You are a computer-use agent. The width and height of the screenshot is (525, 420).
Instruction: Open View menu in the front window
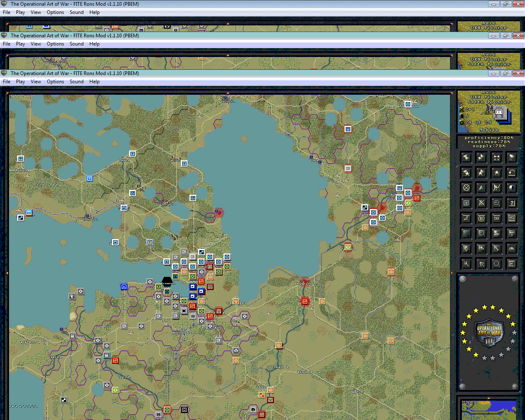36,82
